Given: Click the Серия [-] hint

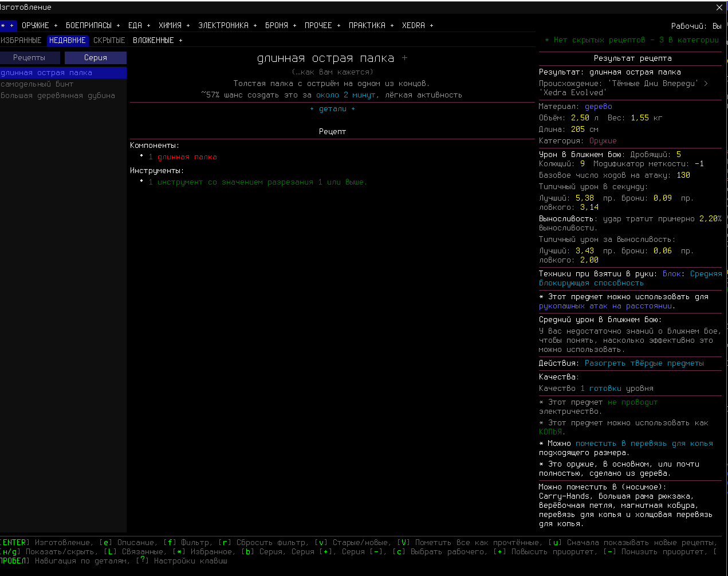Looking at the screenshot, I should pyautogui.click(x=363, y=552).
